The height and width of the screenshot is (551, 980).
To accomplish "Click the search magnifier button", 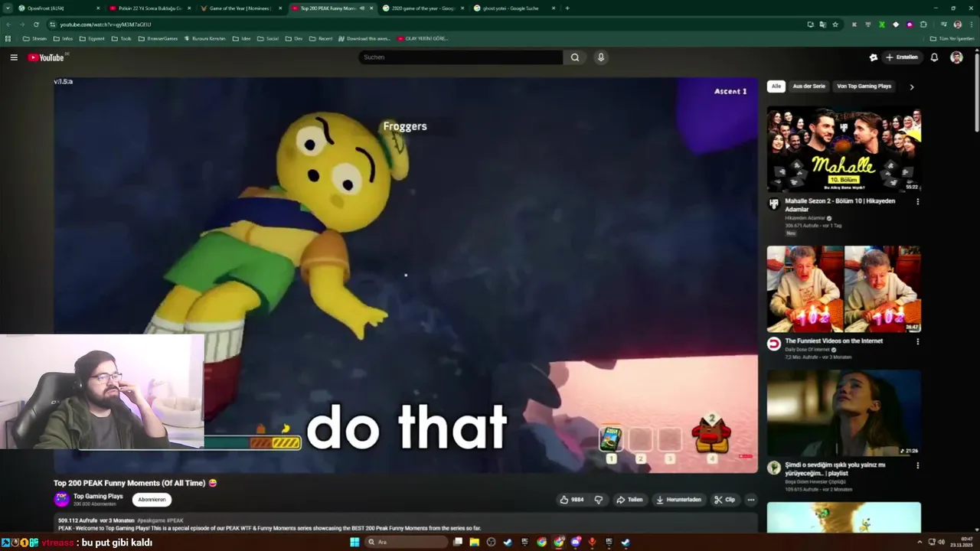I will click(575, 57).
